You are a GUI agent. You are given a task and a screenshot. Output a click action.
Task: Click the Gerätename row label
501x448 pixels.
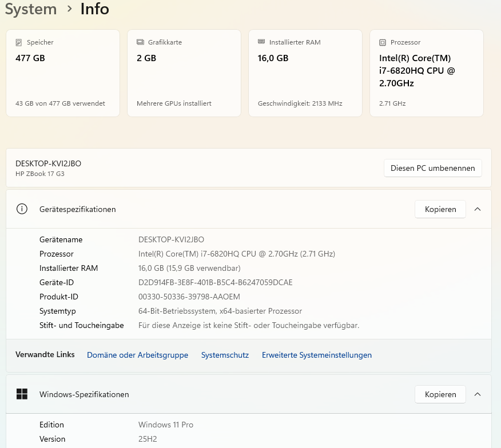(61, 239)
